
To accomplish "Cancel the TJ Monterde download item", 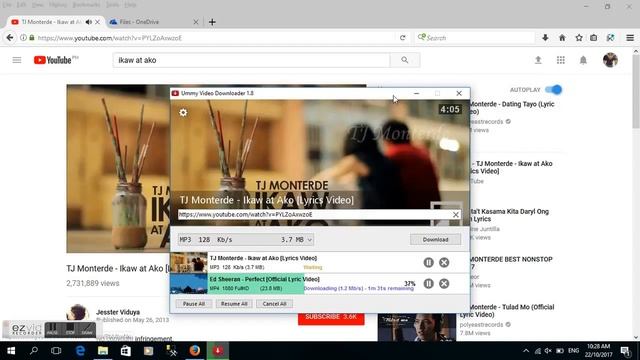I will [444, 262].
